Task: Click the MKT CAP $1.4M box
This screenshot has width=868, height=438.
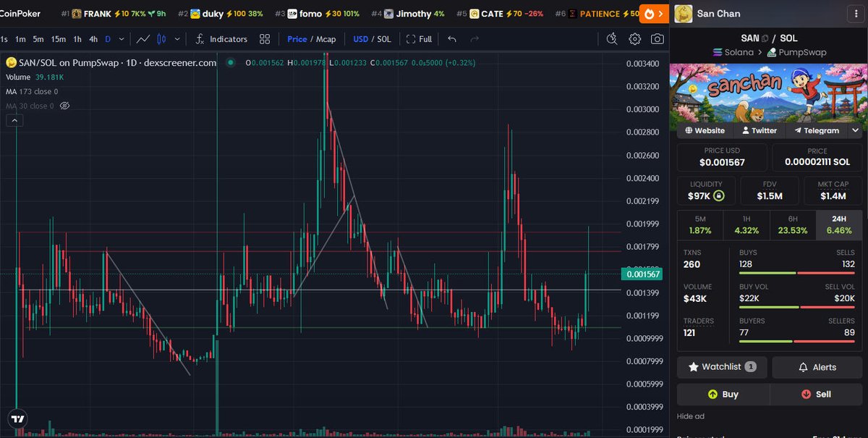Action: point(833,191)
